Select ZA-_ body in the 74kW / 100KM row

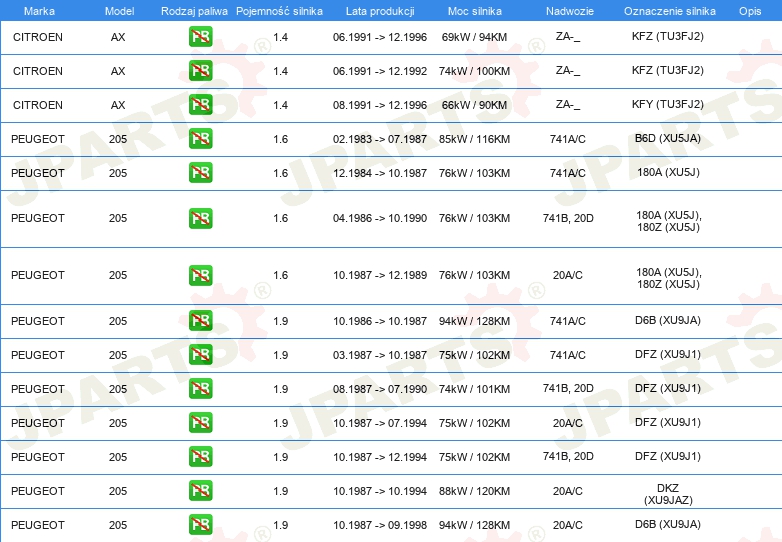568,70
